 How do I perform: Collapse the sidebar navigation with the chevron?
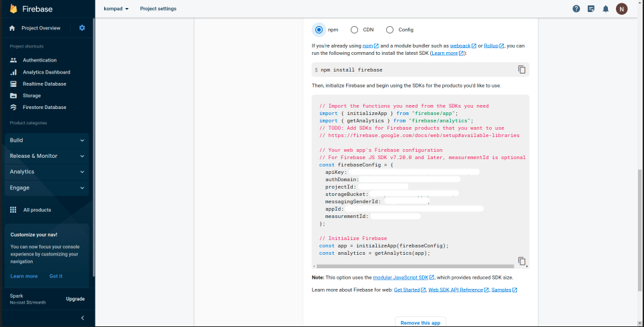coord(82,318)
